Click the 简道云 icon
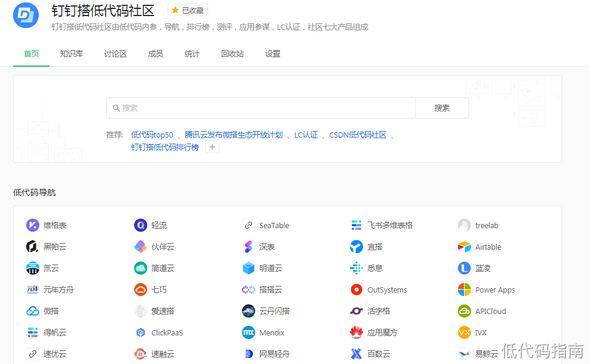This screenshot has width=589, height=364. click(141, 268)
